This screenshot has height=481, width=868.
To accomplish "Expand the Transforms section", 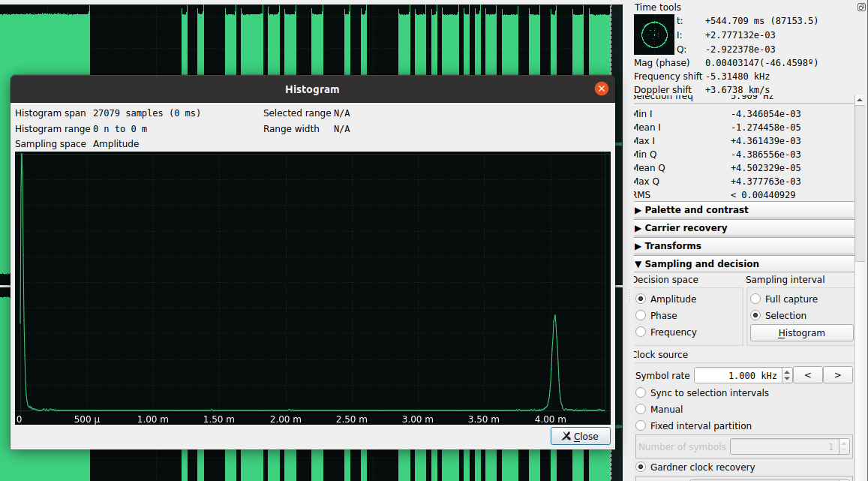I will pos(672,246).
